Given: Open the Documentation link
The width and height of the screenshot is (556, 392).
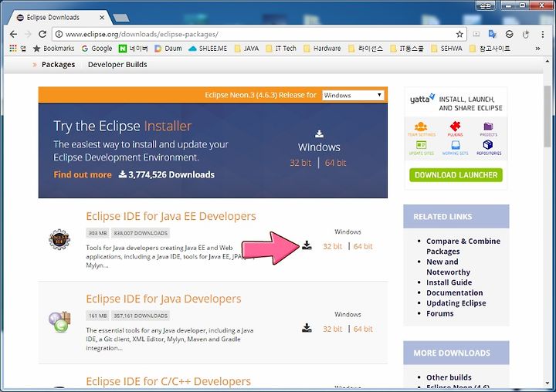Looking at the screenshot, I should (455, 292).
